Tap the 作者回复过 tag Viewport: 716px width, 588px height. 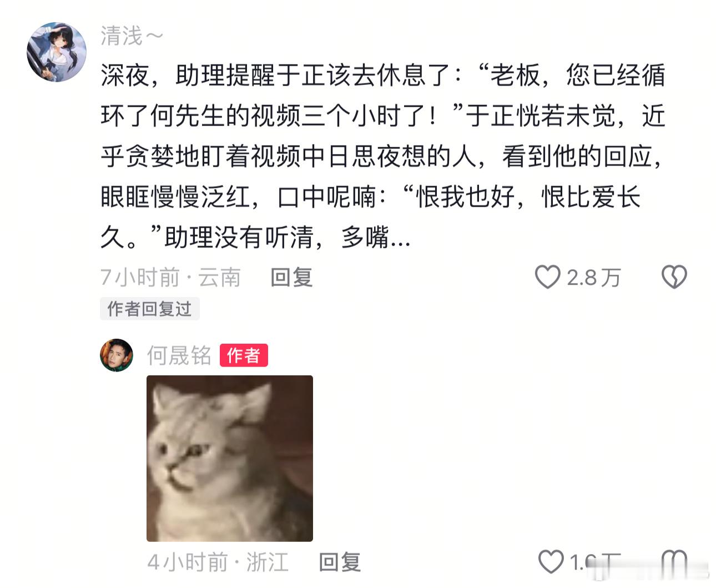tap(149, 309)
